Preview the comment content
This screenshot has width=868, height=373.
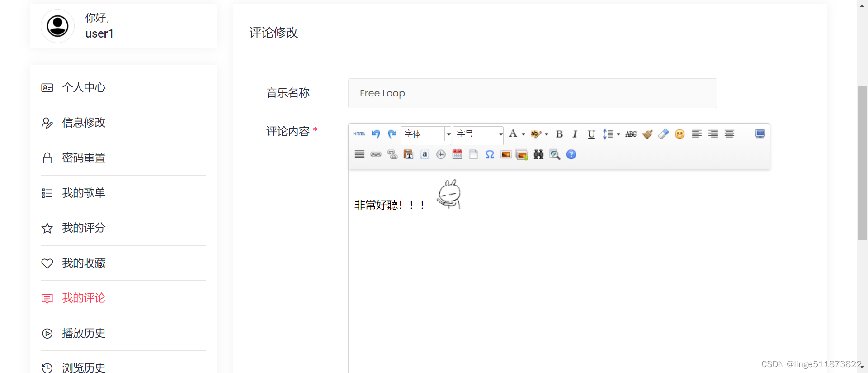click(555, 154)
